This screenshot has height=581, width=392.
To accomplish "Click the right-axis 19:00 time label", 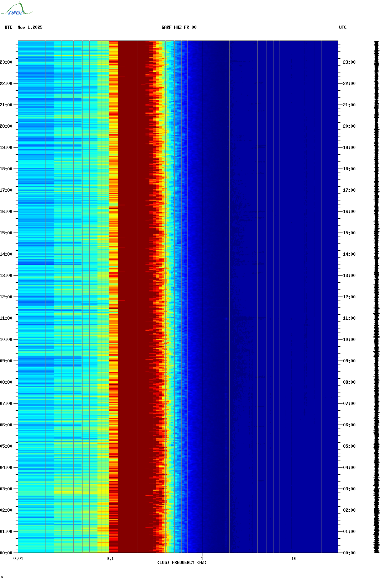I will tap(349, 148).
